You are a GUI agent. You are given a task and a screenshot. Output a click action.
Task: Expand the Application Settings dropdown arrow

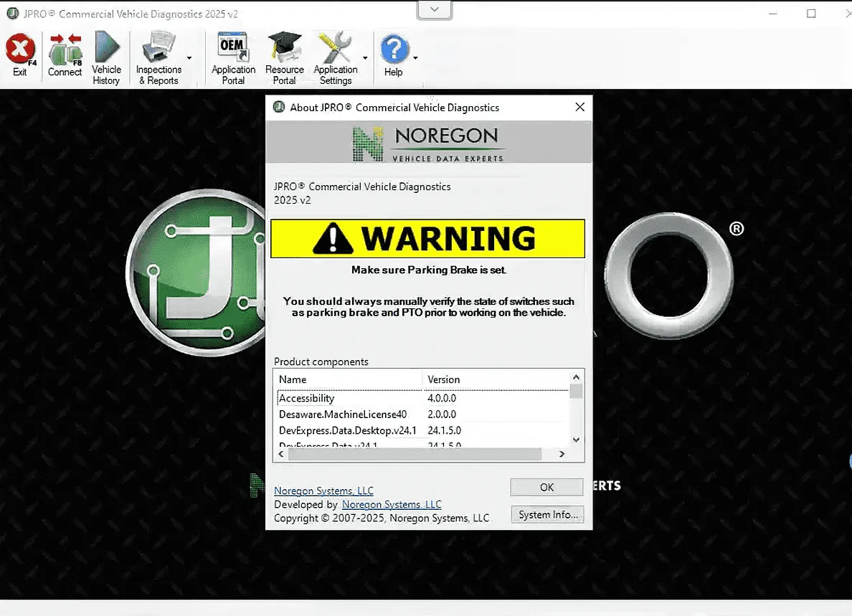click(365, 58)
